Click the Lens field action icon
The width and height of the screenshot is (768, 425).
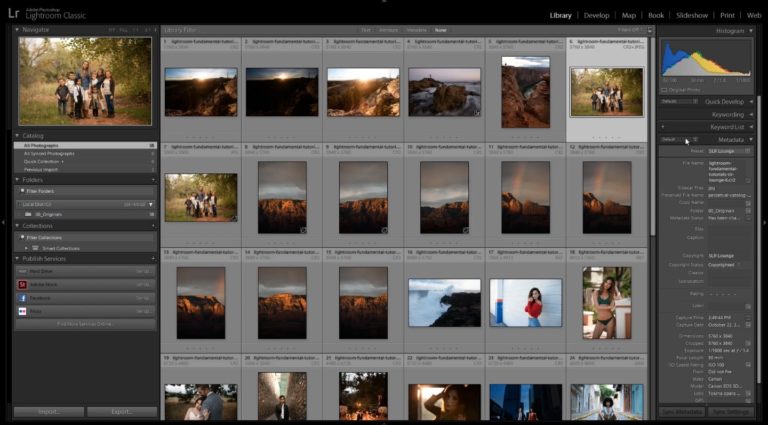(748, 393)
